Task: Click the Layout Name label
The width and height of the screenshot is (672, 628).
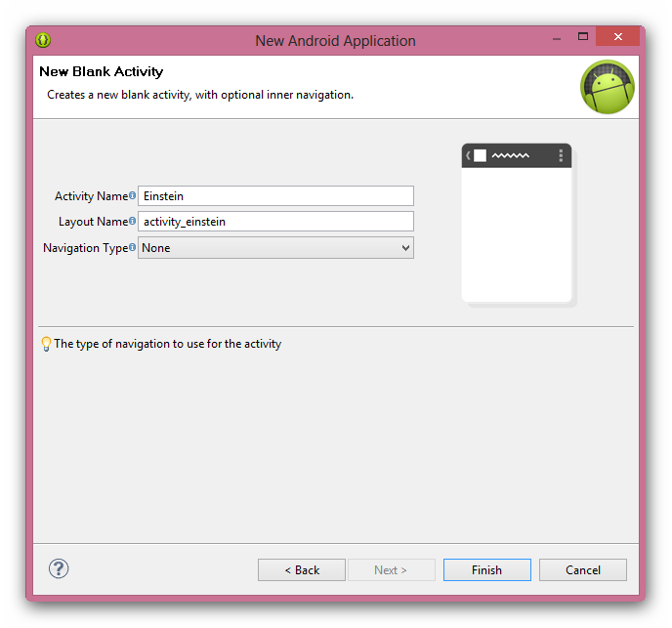Action: (94, 221)
